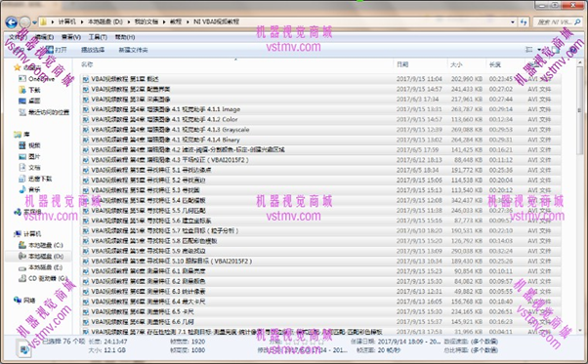
Task: Open the 工具(T) menu
Action: pos(98,37)
